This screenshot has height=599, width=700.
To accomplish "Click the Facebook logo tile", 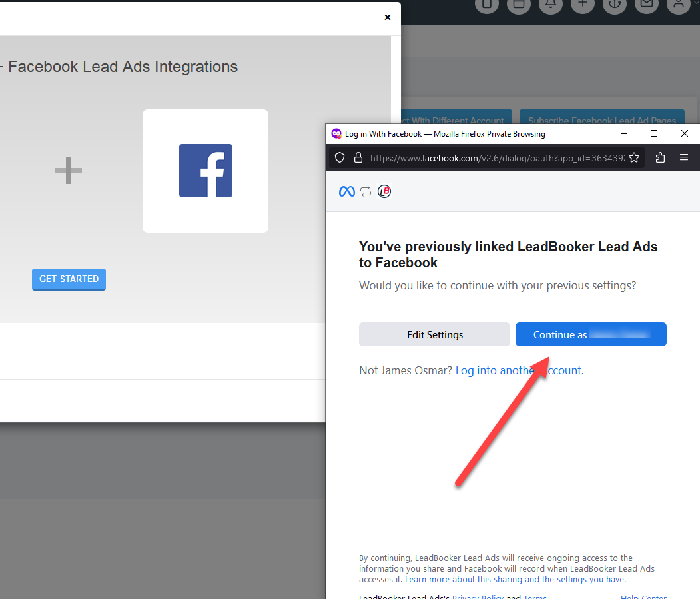I will pos(205,171).
